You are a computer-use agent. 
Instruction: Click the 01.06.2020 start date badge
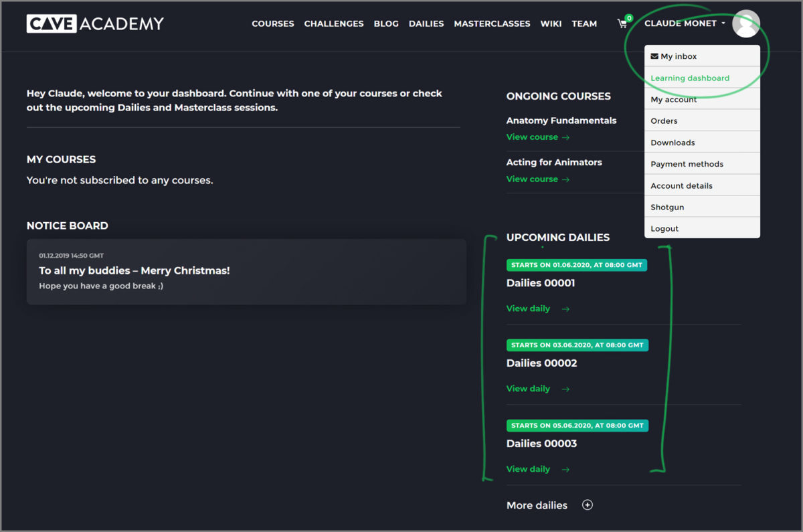point(577,265)
